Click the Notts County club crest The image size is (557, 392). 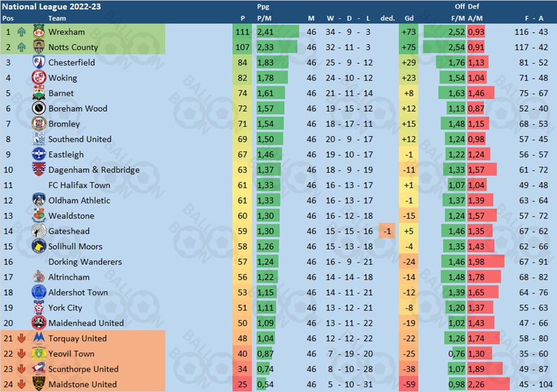pyautogui.click(x=39, y=47)
